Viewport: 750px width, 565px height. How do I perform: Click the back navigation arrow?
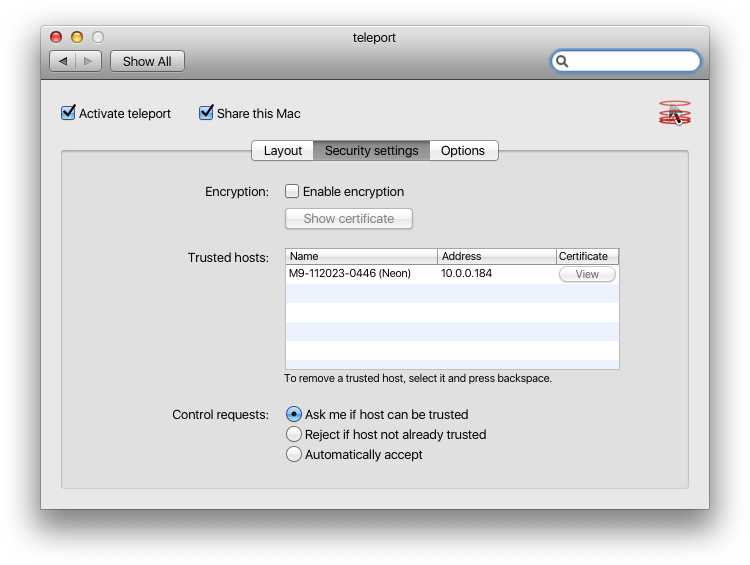(x=63, y=61)
